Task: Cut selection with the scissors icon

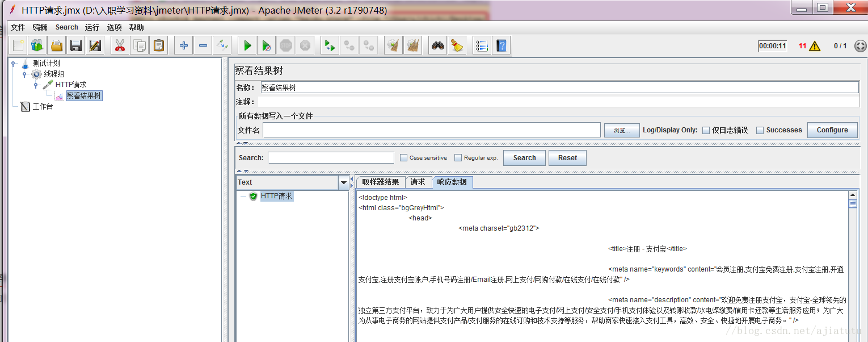Action: point(120,45)
